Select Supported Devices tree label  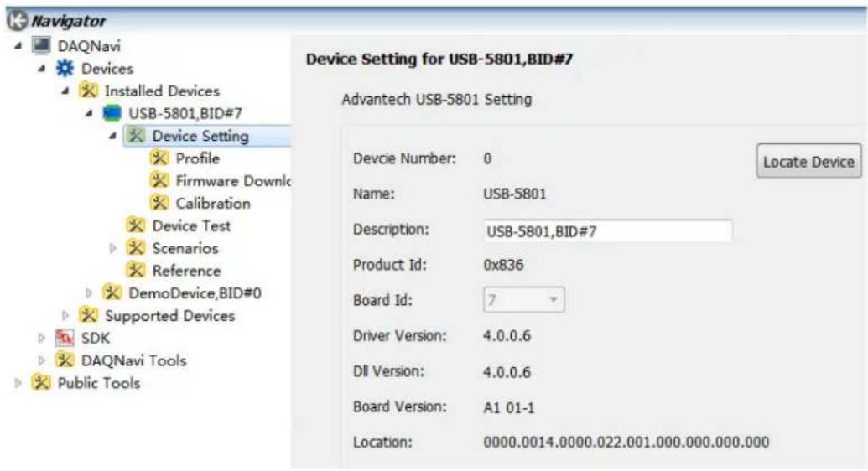170,315
